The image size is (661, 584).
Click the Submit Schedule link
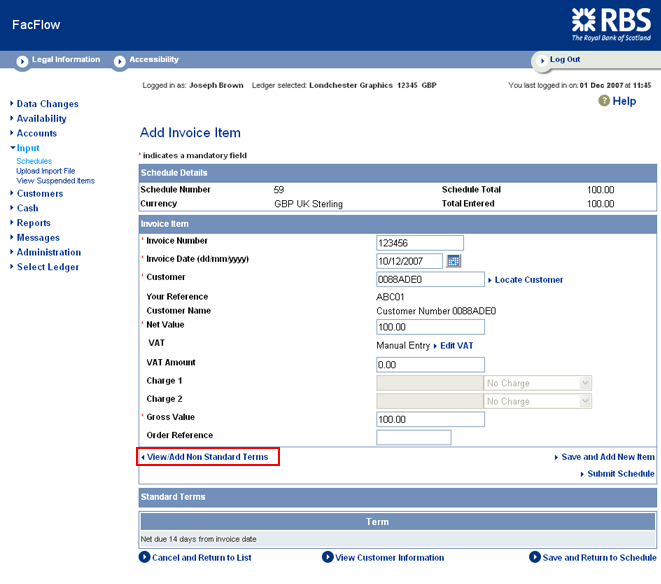(620, 474)
